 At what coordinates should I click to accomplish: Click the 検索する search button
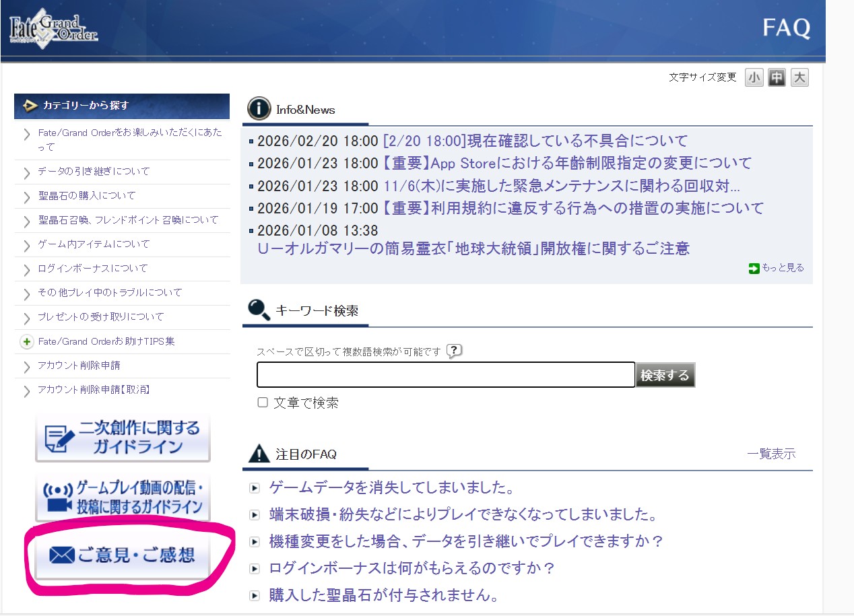click(x=665, y=375)
